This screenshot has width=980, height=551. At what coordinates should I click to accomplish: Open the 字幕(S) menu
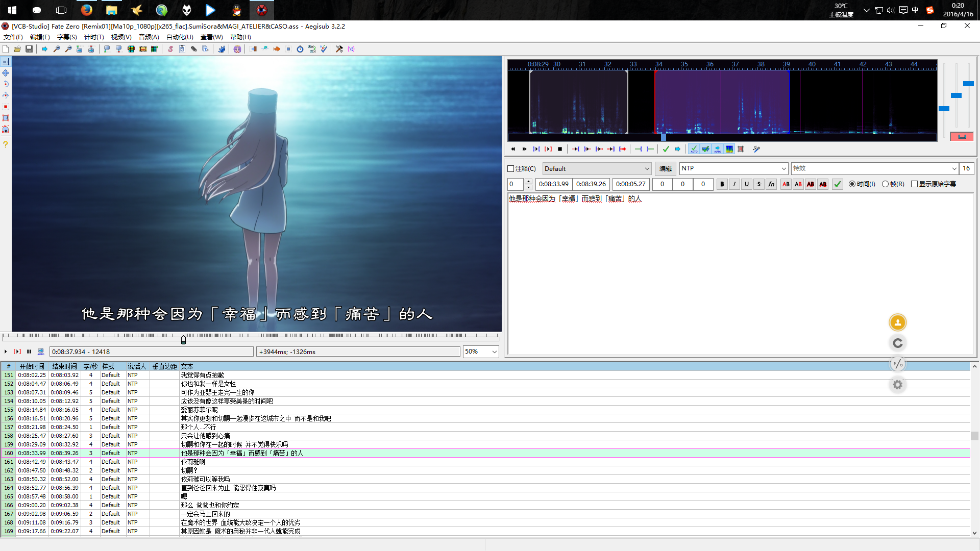pos(67,37)
